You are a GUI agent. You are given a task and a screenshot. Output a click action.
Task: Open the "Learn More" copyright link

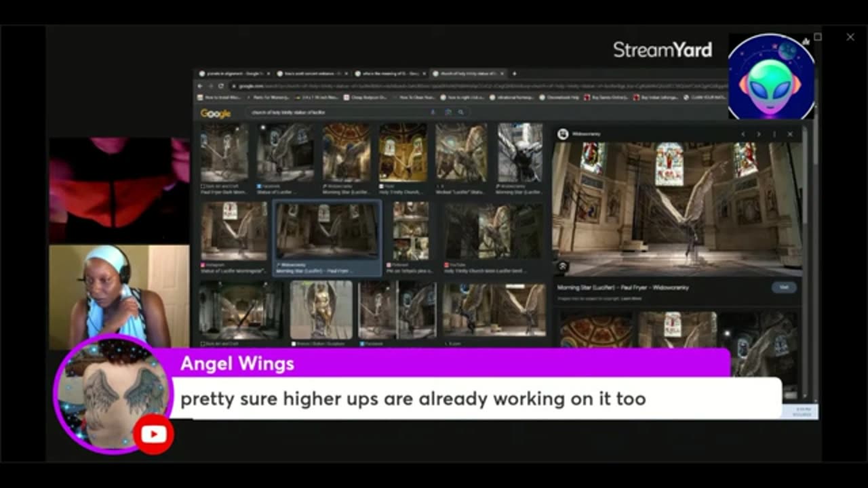[x=631, y=298]
